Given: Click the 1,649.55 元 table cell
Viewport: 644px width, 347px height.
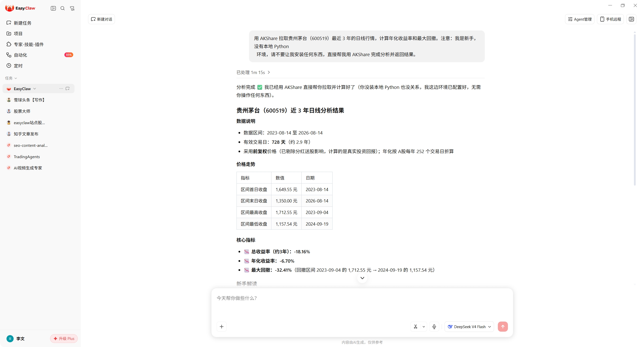Looking at the screenshot, I should 286,189.
